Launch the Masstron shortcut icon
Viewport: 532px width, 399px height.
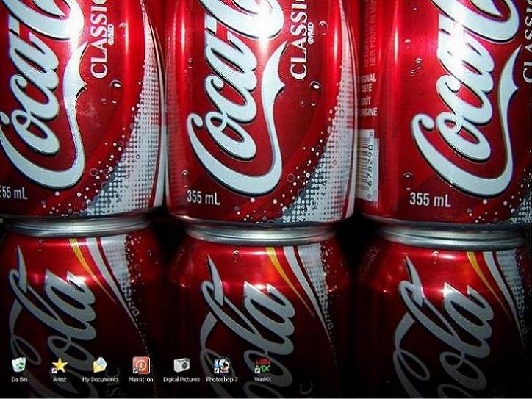pyautogui.click(x=141, y=365)
